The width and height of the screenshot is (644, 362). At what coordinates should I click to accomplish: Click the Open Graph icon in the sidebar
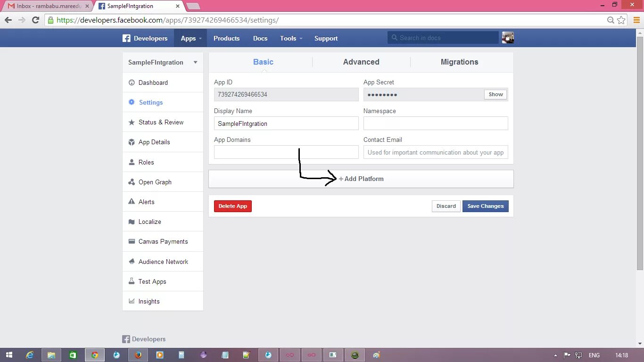pos(132,182)
